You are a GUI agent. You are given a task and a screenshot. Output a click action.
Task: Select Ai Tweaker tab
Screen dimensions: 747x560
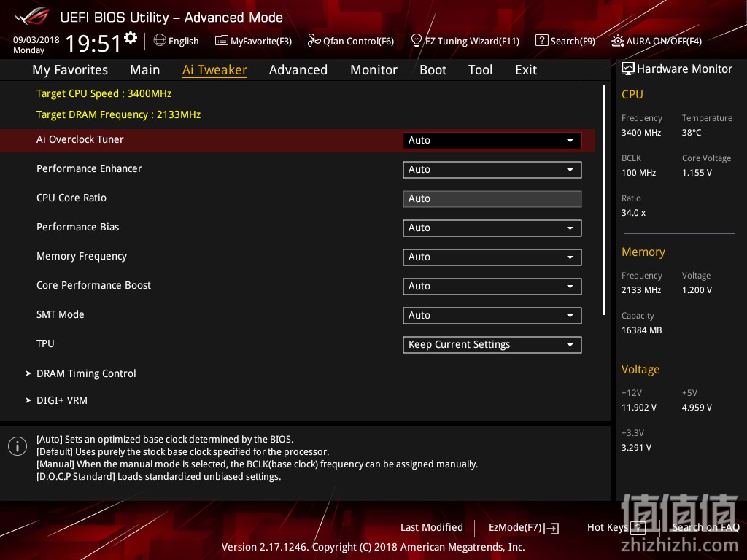pos(214,70)
